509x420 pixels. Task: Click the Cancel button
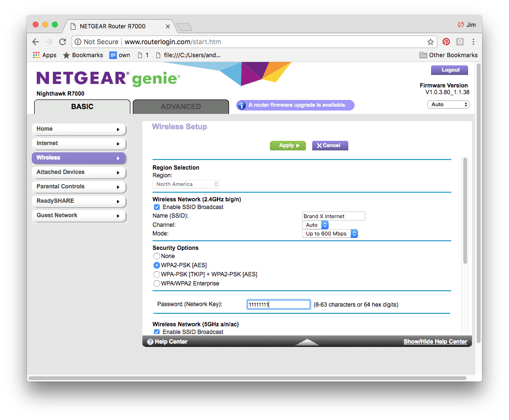click(330, 146)
